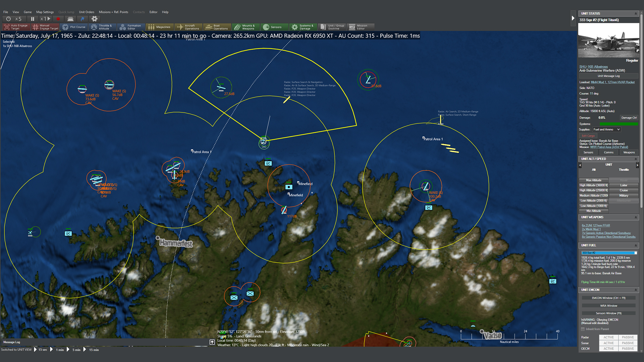644x362 pixels.
Task: Set altitude to Low Altitude 2000 ft
Action: tap(593, 201)
